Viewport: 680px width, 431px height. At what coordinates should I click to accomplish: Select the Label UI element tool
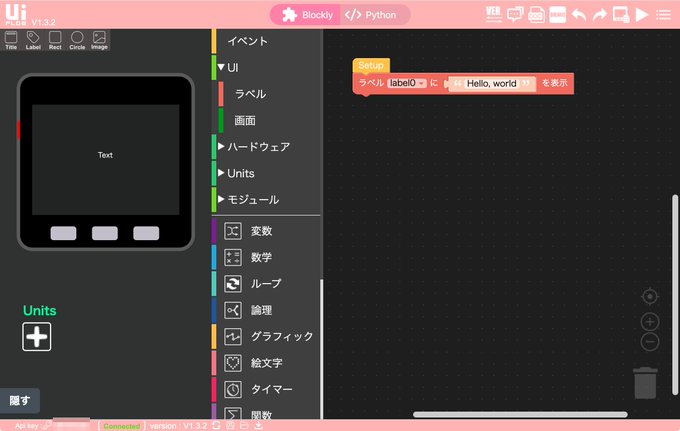point(33,40)
